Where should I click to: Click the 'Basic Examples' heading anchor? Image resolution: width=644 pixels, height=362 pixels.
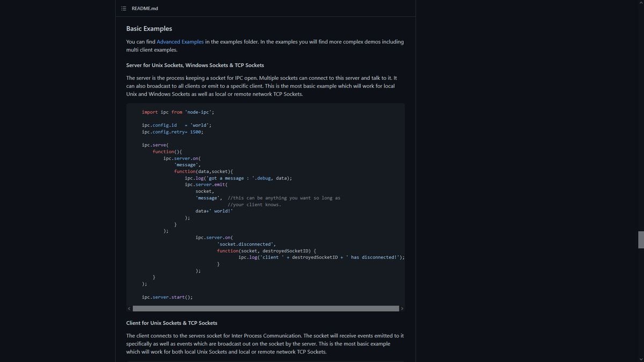click(x=149, y=28)
